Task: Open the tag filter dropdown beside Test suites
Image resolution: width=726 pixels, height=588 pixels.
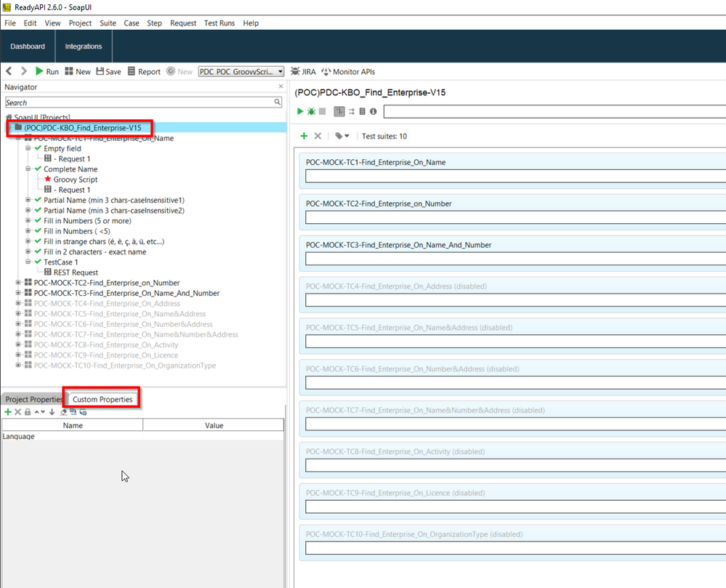Action: click(342, 136)
